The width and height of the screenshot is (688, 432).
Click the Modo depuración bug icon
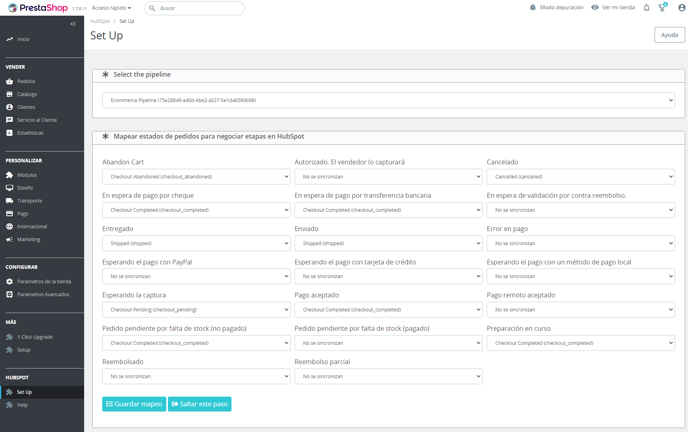(x=533, y=7)
